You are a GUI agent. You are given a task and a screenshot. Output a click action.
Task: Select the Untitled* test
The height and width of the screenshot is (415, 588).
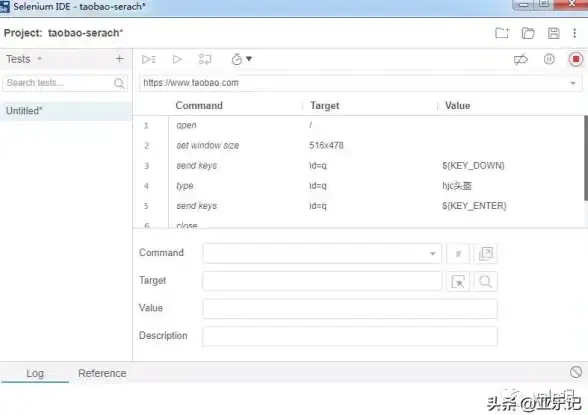pos(66,111)
